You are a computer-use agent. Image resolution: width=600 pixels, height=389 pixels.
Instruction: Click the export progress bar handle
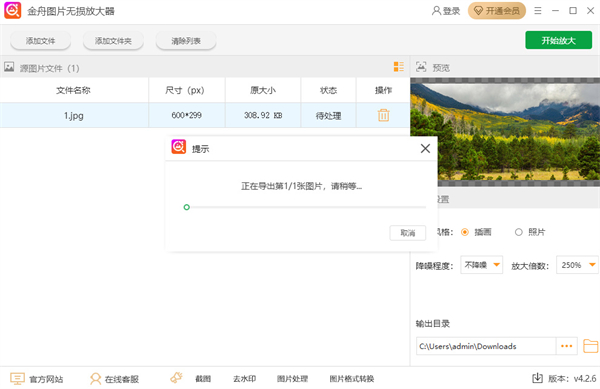(x=187, y=207)
